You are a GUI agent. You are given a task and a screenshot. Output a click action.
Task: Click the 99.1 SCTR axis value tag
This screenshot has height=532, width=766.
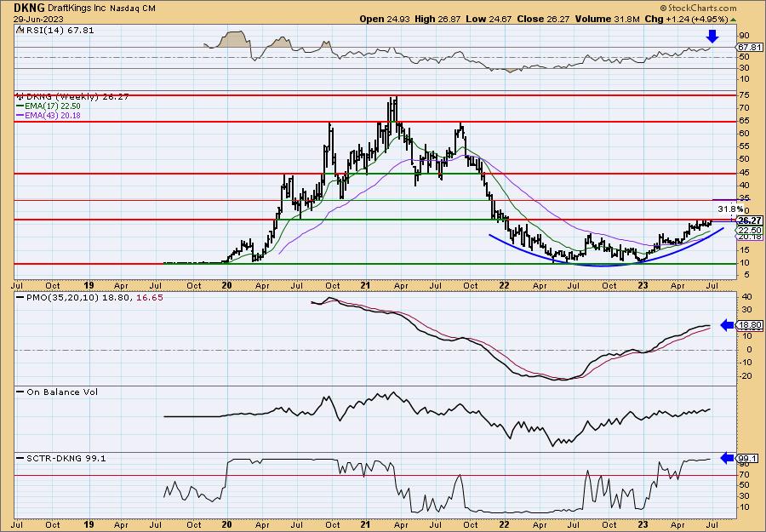click(746, 458)
